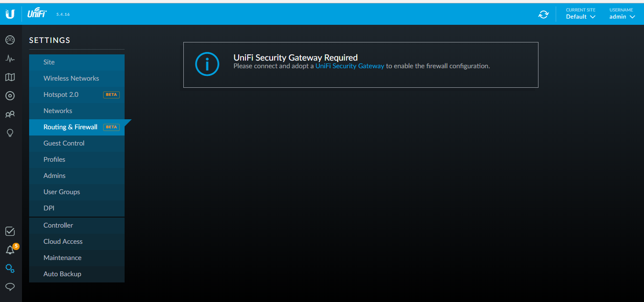Click the UniFi logo in header
Screen dimensions: 644x302
point(37,14)
